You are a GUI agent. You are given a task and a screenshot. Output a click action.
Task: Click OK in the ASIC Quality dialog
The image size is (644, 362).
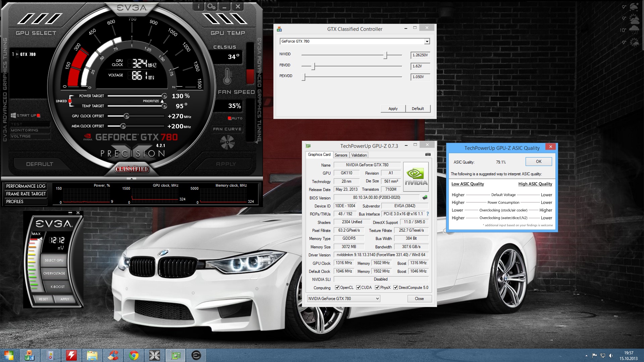[x=538, y=162]
